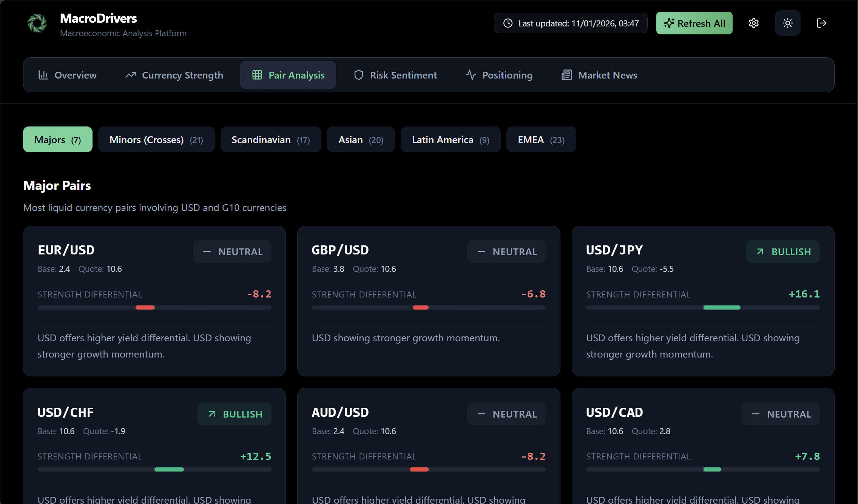Viewport: 858px width, 504px height.
Task: Show the EMEA pairs group
Action: (541, 140)
